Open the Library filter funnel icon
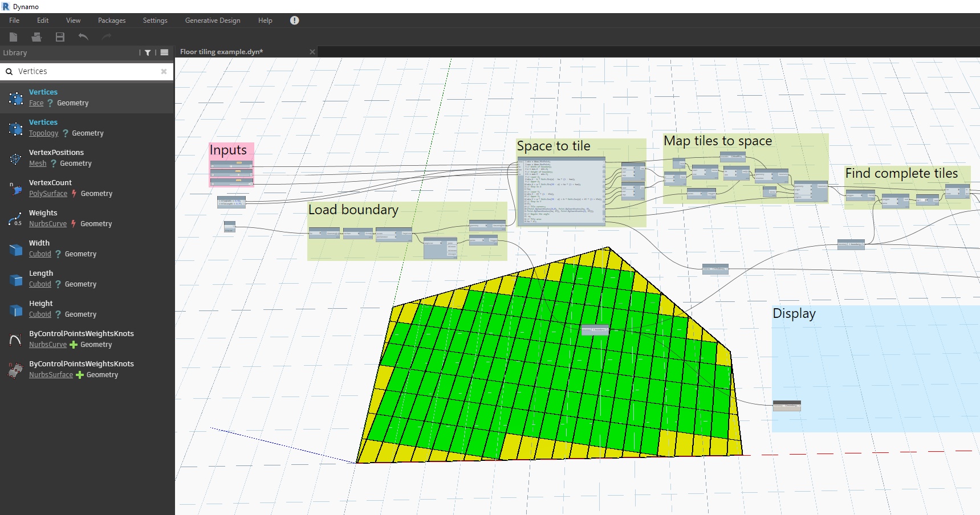This screenshot has height=515, width=980. (148, 52)
